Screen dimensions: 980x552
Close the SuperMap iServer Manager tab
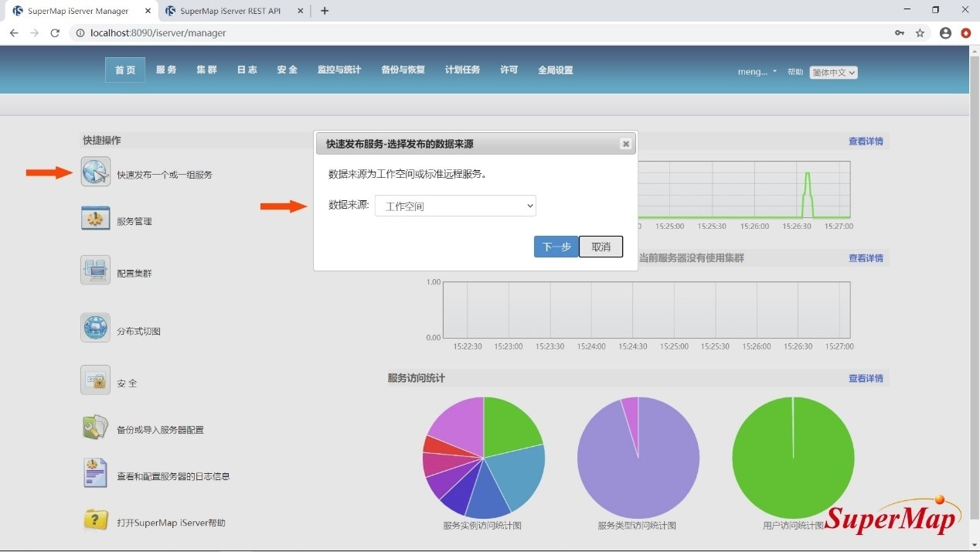tap(148, 11)
